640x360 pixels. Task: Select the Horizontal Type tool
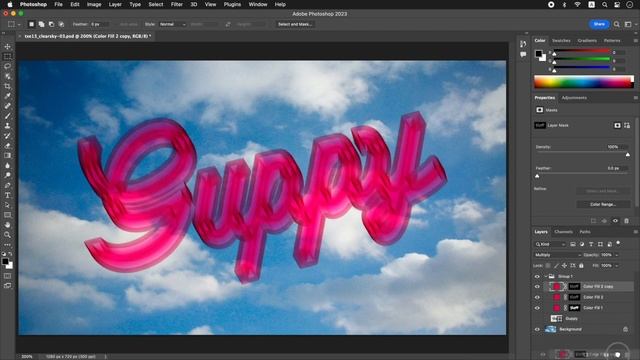coord(7,195)
